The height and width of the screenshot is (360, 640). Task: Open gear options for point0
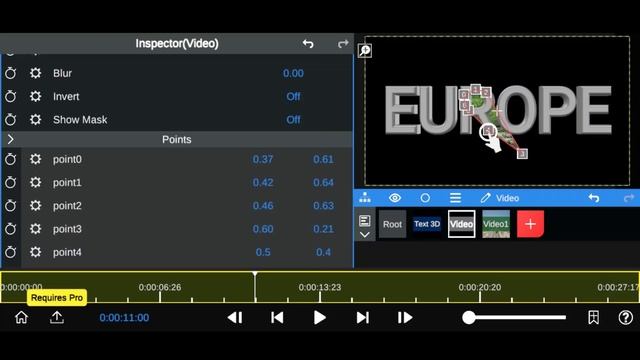[36, 159]
